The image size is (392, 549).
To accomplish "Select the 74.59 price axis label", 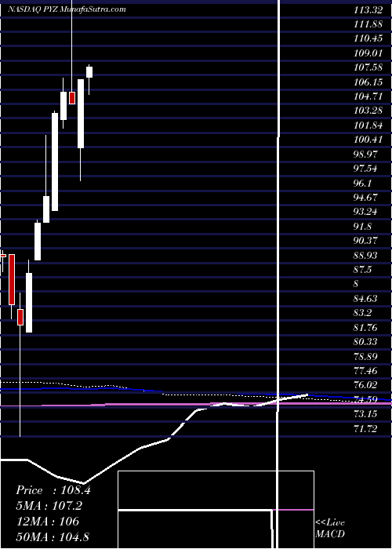I will (366, 399).
